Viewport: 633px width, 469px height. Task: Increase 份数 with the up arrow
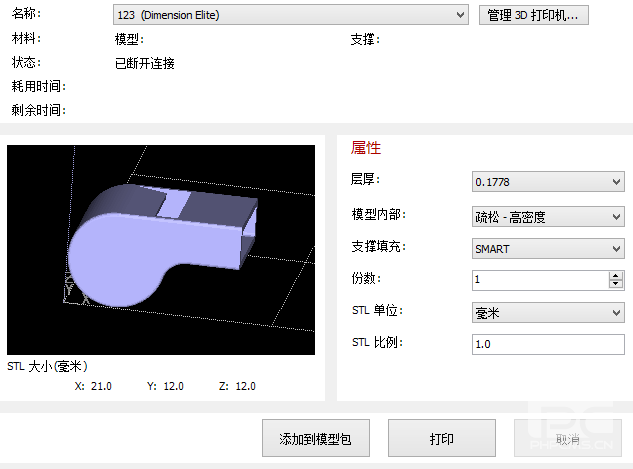[616, 275]
